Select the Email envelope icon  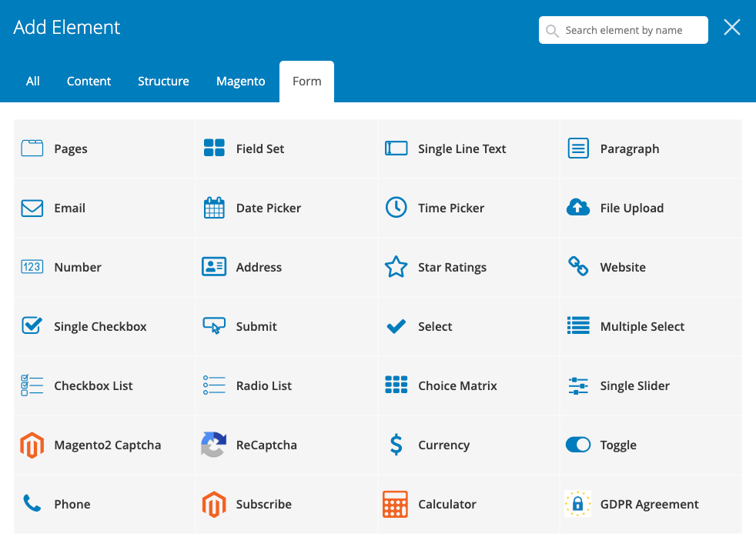pos(32,208)
